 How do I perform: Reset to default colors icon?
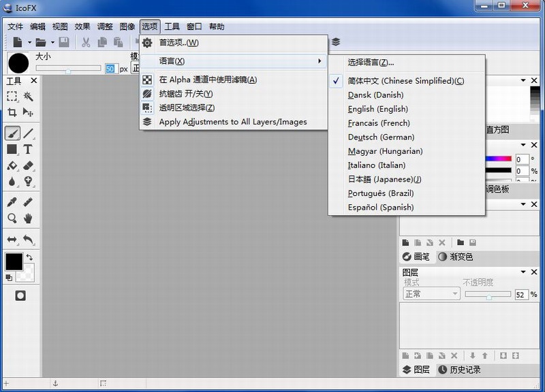(x=9, y=278)
